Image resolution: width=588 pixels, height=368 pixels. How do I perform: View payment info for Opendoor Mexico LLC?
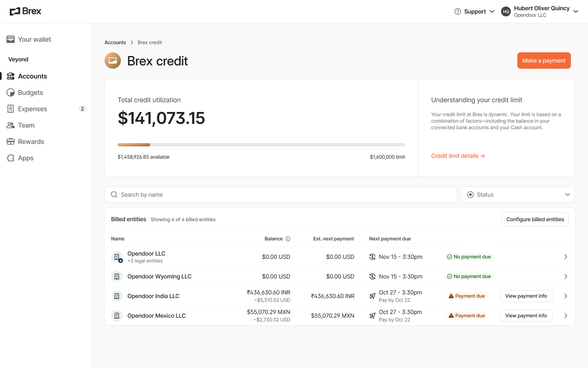(x=526, y=316)
